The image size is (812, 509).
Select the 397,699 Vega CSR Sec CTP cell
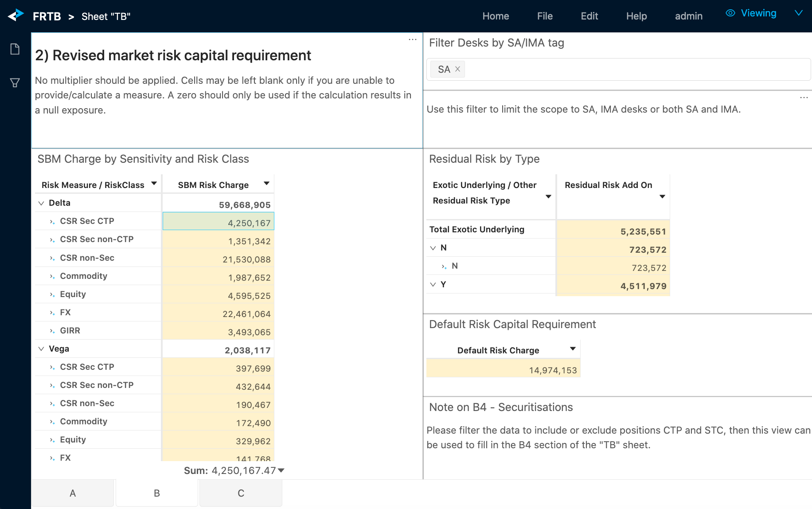click(x=219, y=367)
